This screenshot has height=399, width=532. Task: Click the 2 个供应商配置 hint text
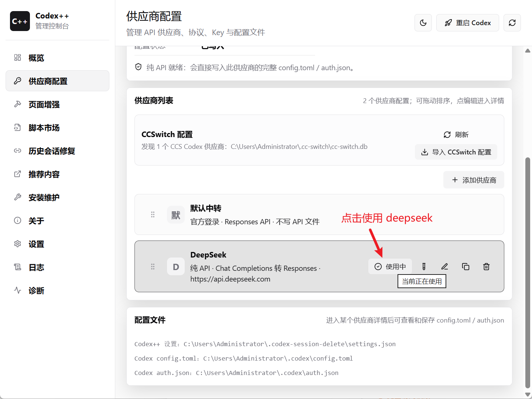click(433, 101)
